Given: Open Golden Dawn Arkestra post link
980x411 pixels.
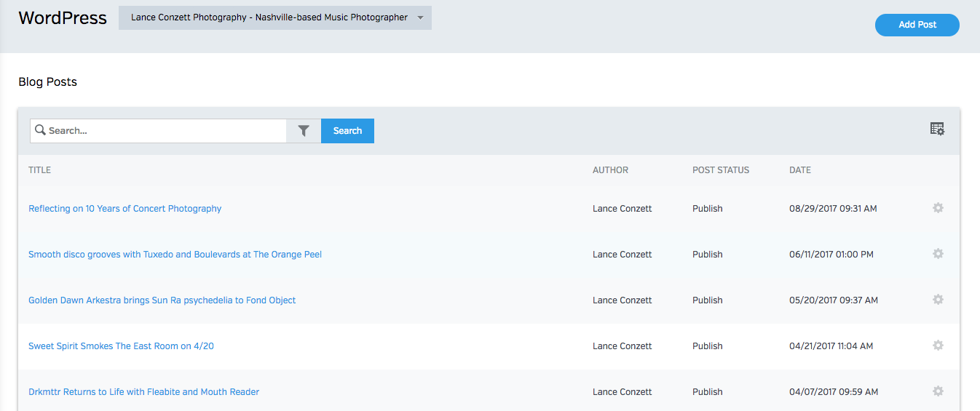Looking at the screenshot, I should (162, 300).
